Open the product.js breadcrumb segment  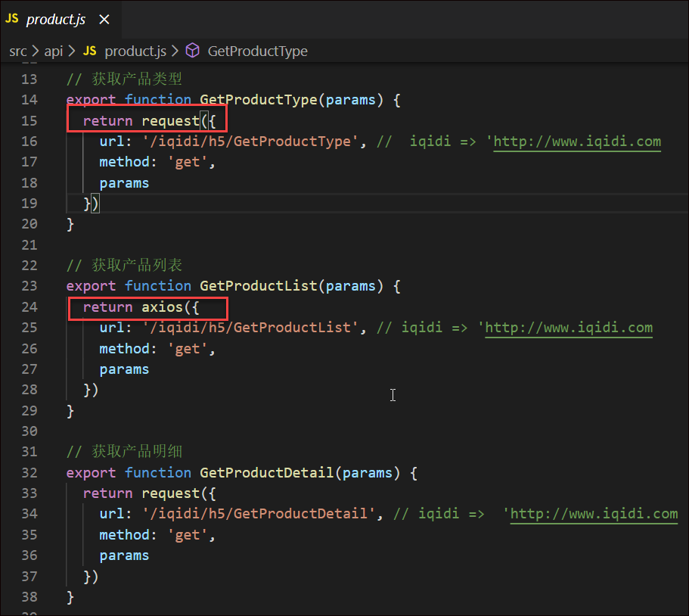click(x=135, y=51)
